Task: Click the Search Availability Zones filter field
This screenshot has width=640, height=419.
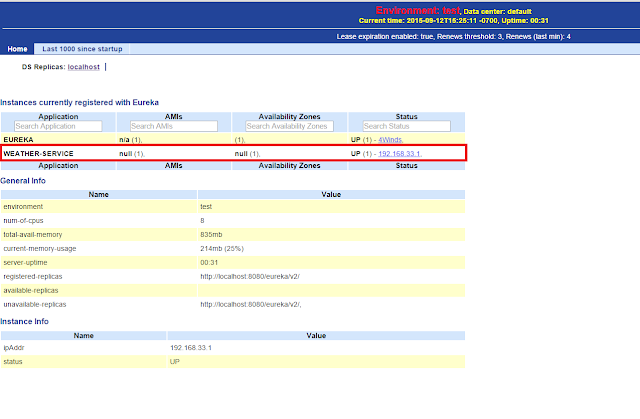Action: (x=289, y=126)
